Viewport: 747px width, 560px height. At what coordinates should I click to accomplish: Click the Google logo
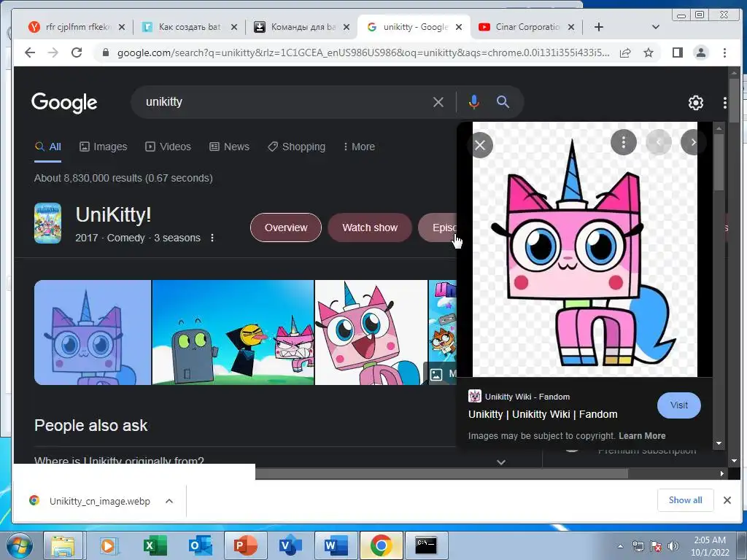click(64, 102)
